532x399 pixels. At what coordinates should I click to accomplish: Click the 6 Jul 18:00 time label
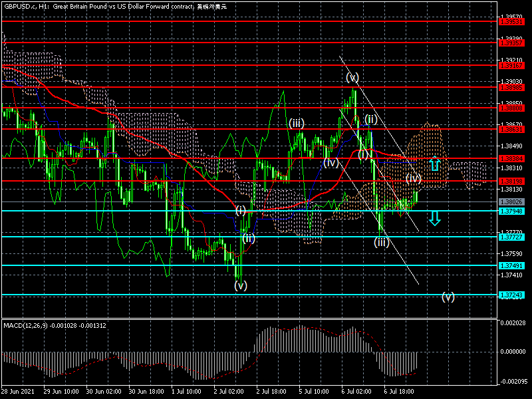click(x=399, y=391)
